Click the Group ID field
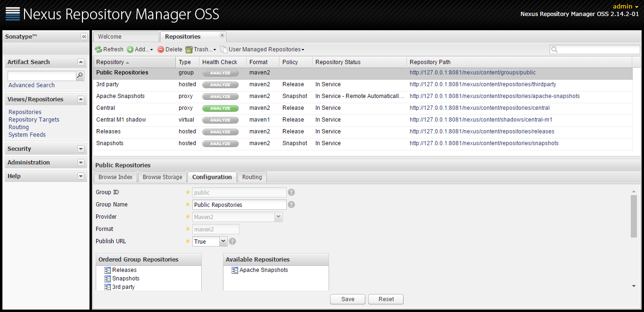 tap(239, 192)
